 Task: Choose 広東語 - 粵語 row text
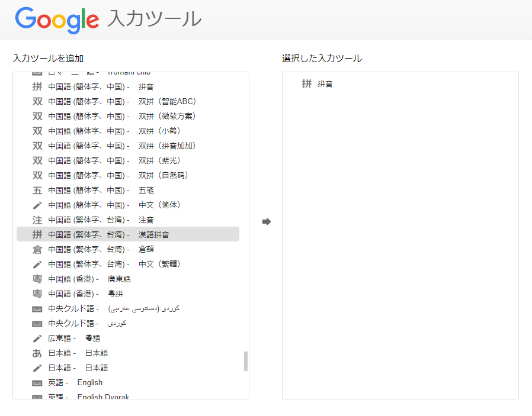coord(74,338)
